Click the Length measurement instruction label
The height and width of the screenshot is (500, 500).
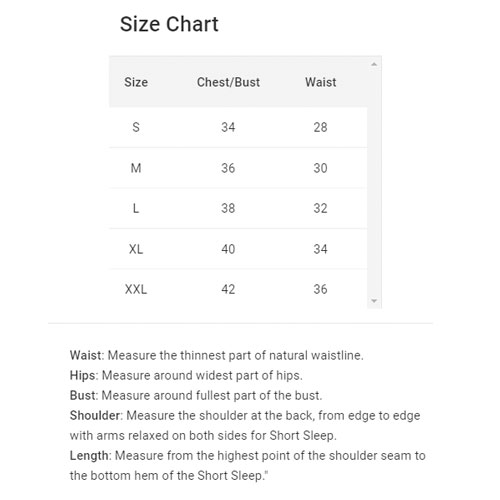pos(90,456)
